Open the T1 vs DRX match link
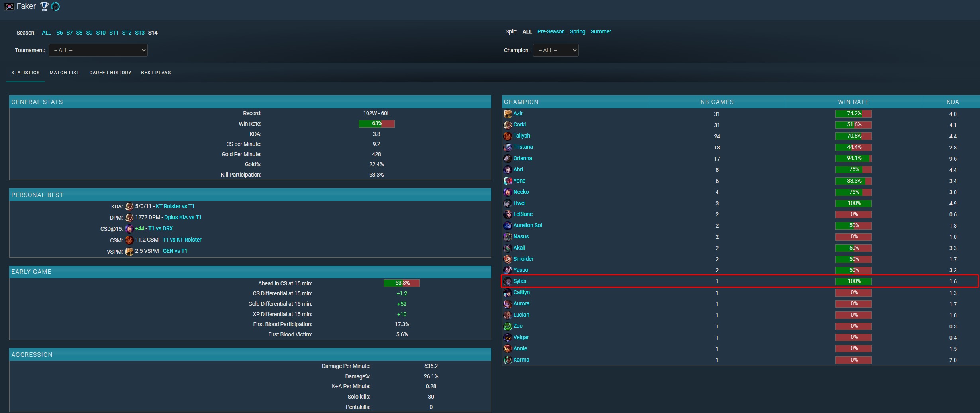 (x=161, y=228)
